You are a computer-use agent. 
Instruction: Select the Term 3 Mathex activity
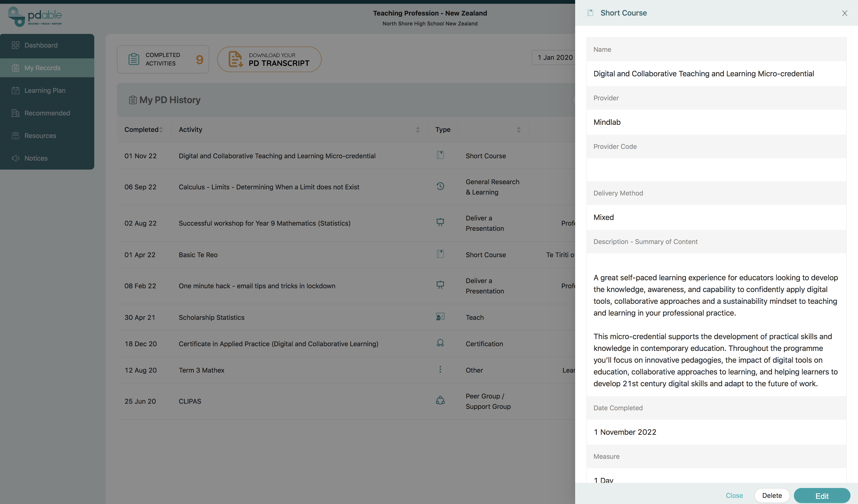click(x=202, y=370)
